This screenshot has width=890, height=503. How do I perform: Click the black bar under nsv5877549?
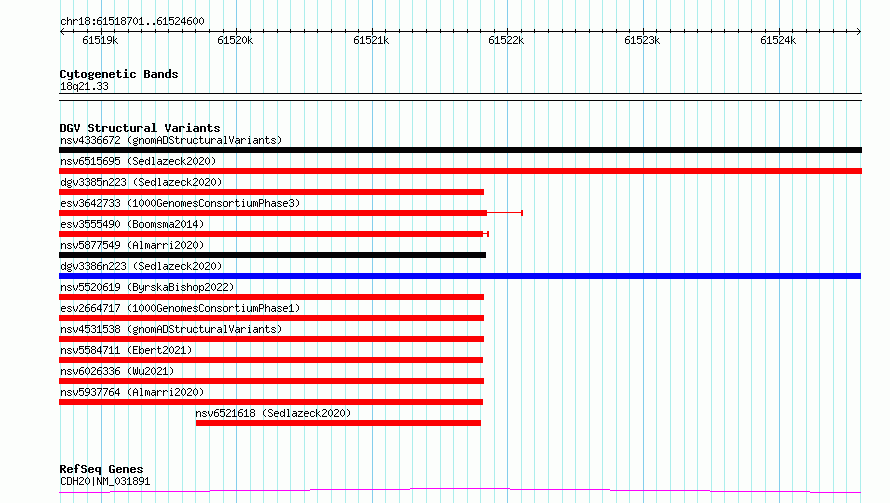point(272,255)
